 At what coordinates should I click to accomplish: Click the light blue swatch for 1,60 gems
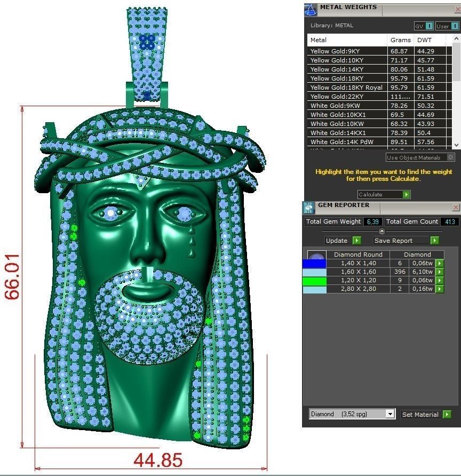(314, 272)
